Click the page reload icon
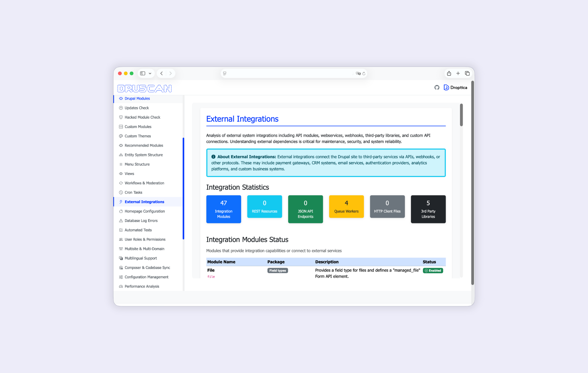 364,74
